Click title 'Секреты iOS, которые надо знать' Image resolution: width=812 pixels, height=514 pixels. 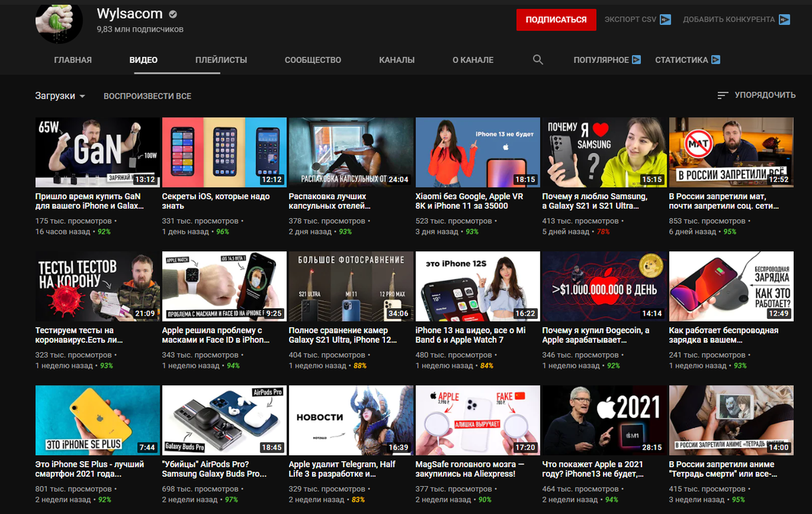tap(216, 201)
